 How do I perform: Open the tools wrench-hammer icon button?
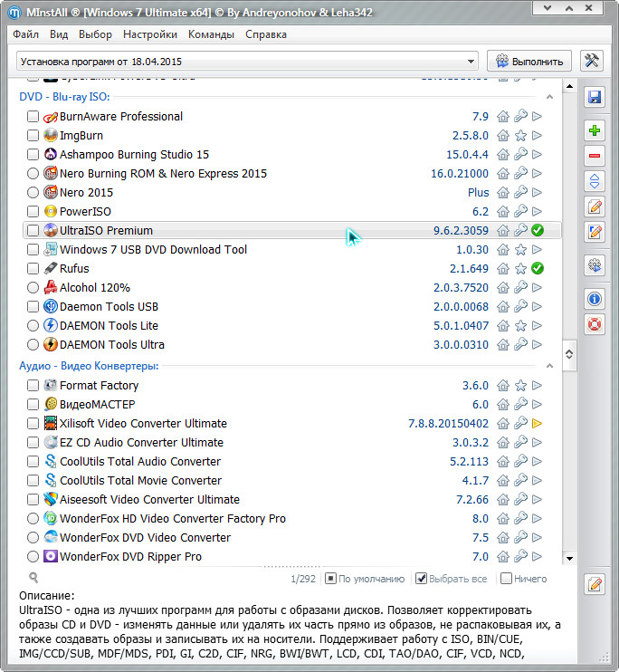[592, 61]
